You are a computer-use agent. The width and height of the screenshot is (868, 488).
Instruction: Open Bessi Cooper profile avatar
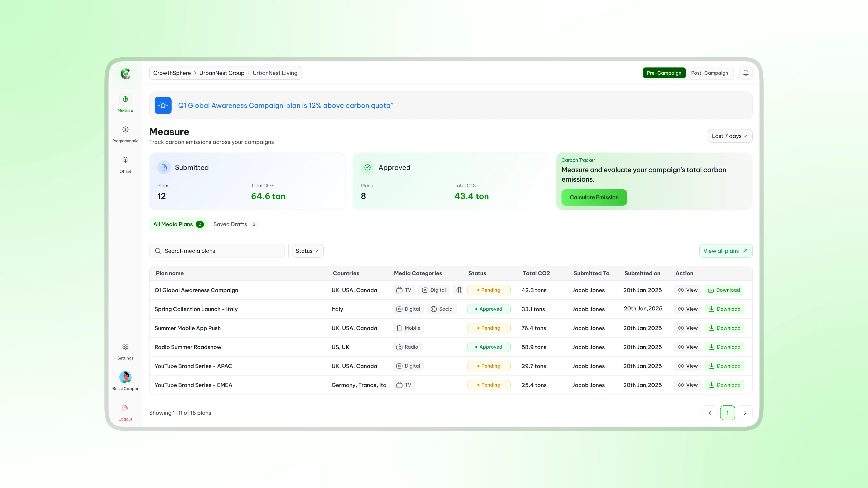click(125, 377)
